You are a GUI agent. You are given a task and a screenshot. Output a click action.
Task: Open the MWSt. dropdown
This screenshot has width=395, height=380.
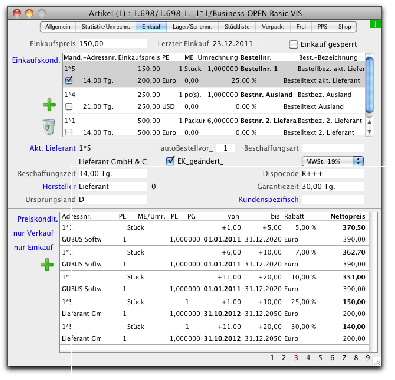coord(333,161)
